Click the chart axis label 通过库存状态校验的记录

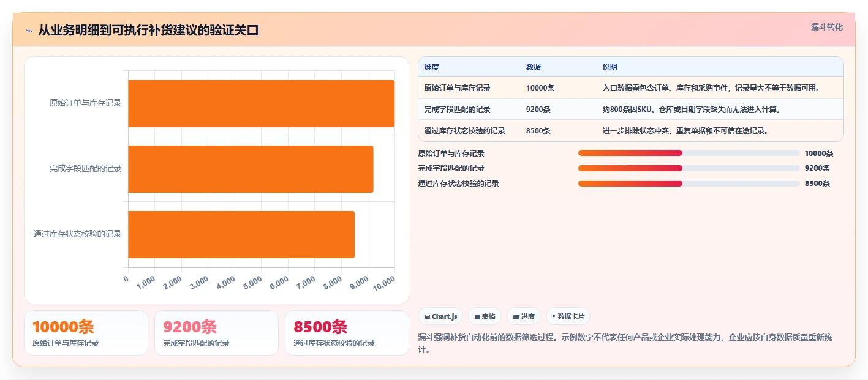[x=78, y=234]
